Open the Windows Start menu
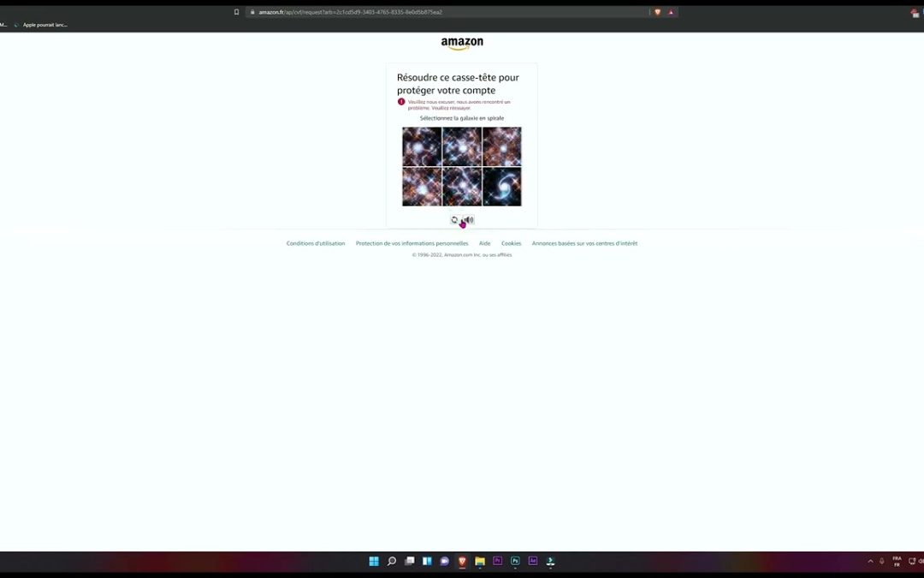 click(374, 561)
